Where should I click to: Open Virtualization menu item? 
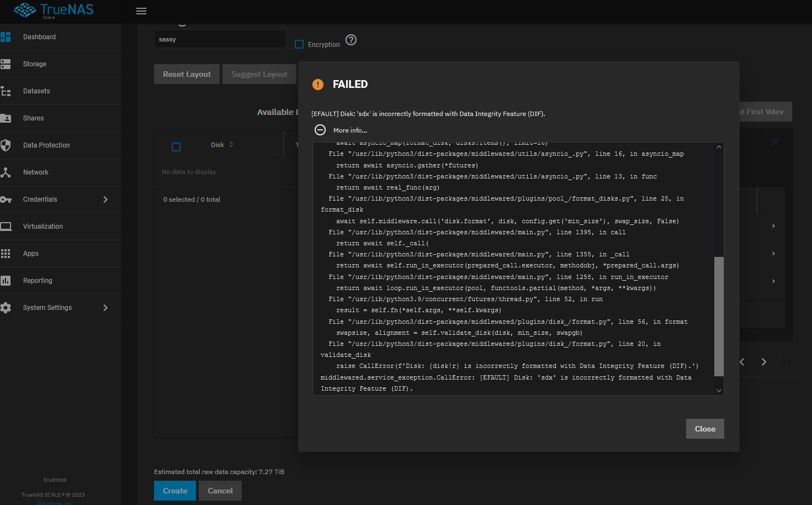[x=61, y=227]
